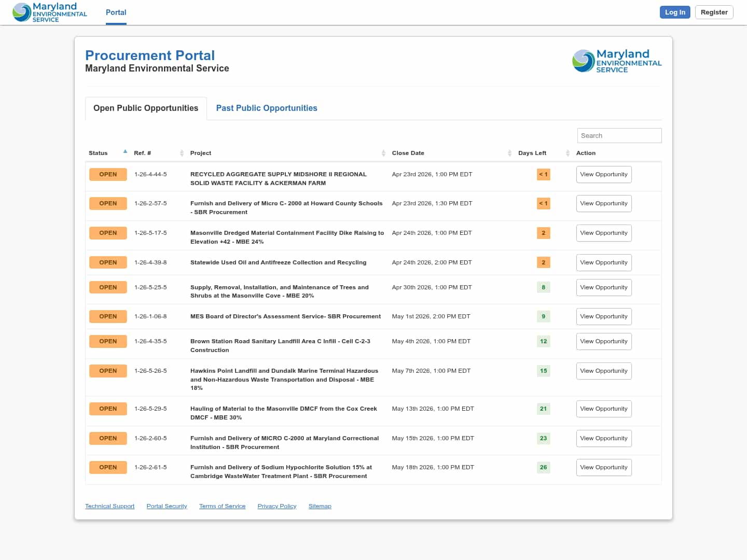Open the Privacy Policy footer link
Screen dimensions: 747x560
pyautogui.click(x=276, y=506)
